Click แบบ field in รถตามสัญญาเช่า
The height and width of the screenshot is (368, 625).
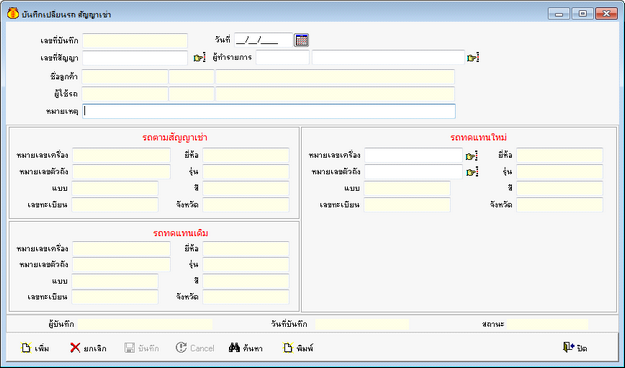115,188
